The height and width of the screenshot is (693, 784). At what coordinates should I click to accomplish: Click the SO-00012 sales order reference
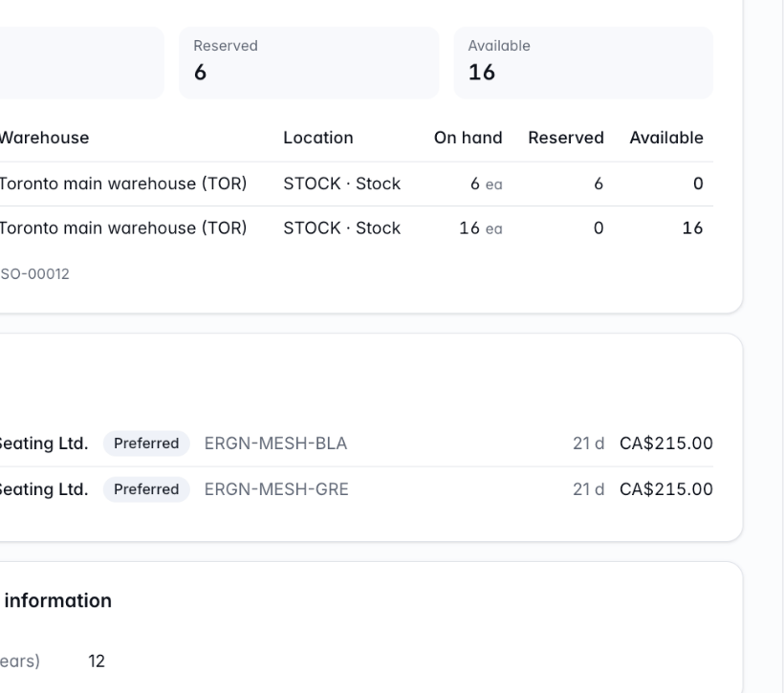(x=34, y=274)
